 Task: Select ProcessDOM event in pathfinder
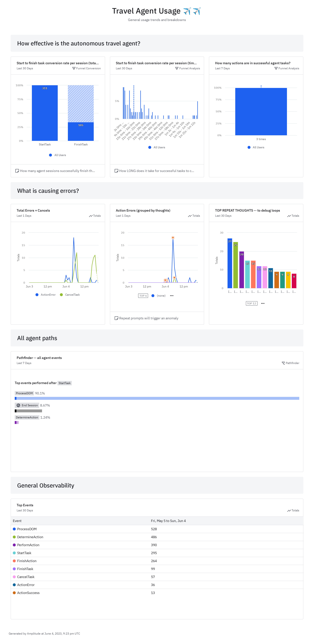point(24,394)
